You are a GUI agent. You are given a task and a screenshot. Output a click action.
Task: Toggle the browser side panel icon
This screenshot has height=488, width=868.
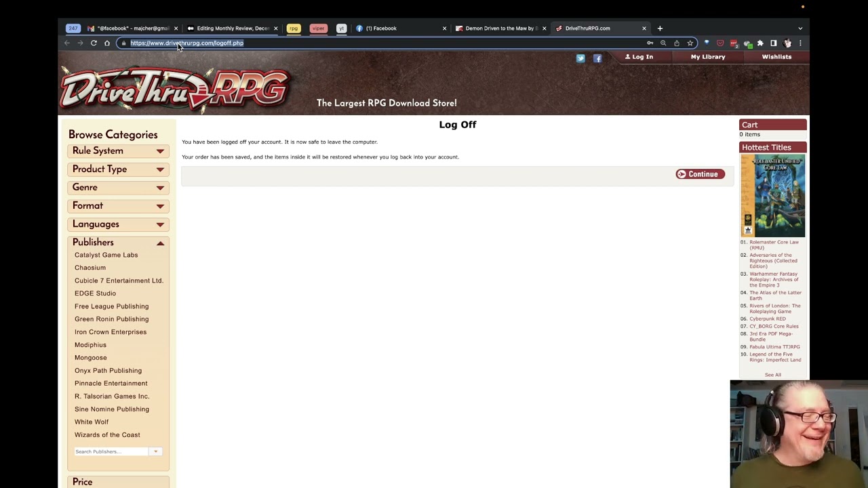(774, 43)
